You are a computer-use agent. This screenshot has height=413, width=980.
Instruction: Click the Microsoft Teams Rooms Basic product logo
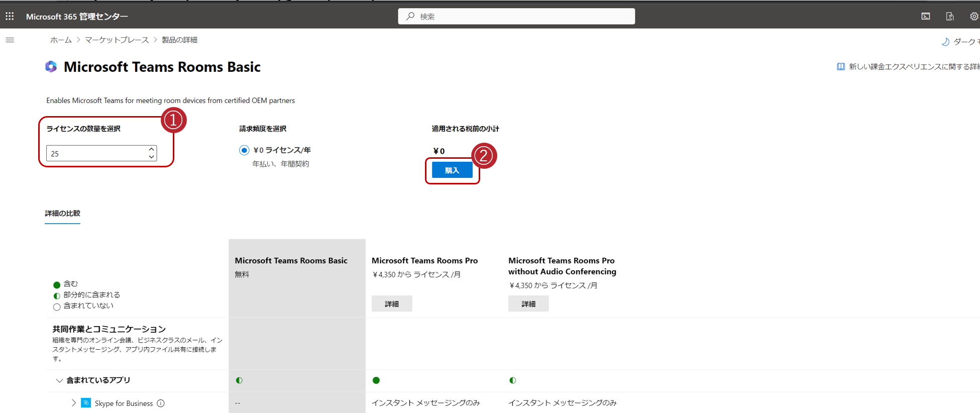point(51,67)
